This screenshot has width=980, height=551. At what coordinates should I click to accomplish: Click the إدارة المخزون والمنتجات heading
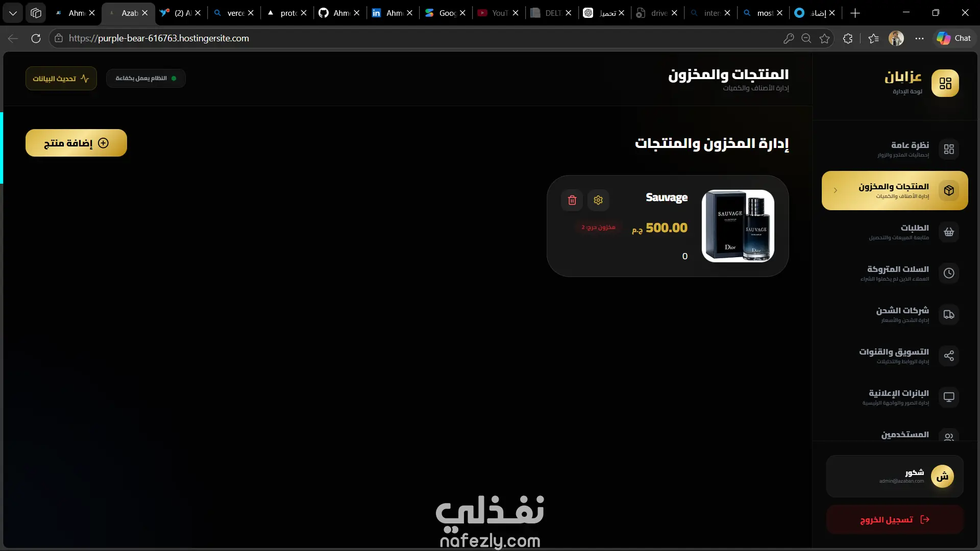(712, 144)
